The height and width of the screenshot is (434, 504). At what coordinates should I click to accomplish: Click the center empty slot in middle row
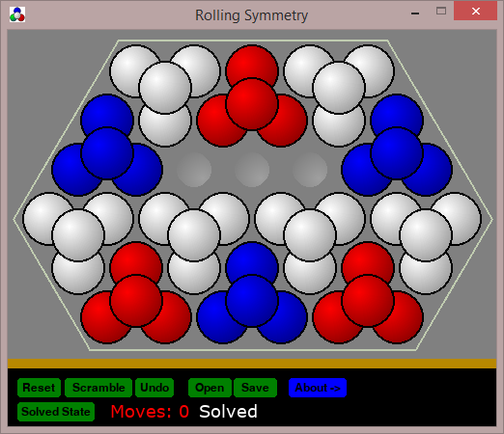click(x=252, y=170)
